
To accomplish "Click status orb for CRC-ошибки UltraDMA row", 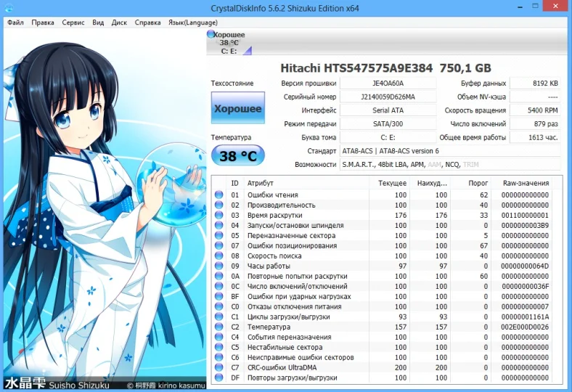I will pos(219,367).
